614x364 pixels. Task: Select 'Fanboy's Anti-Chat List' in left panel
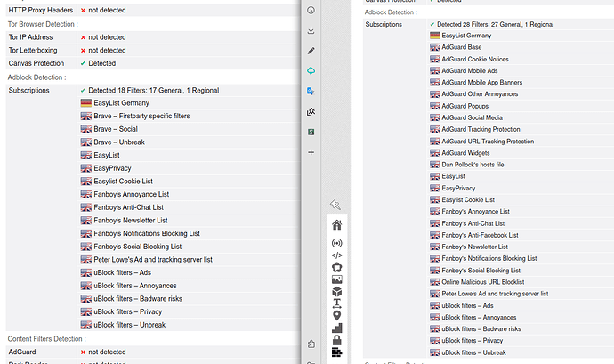128,207
